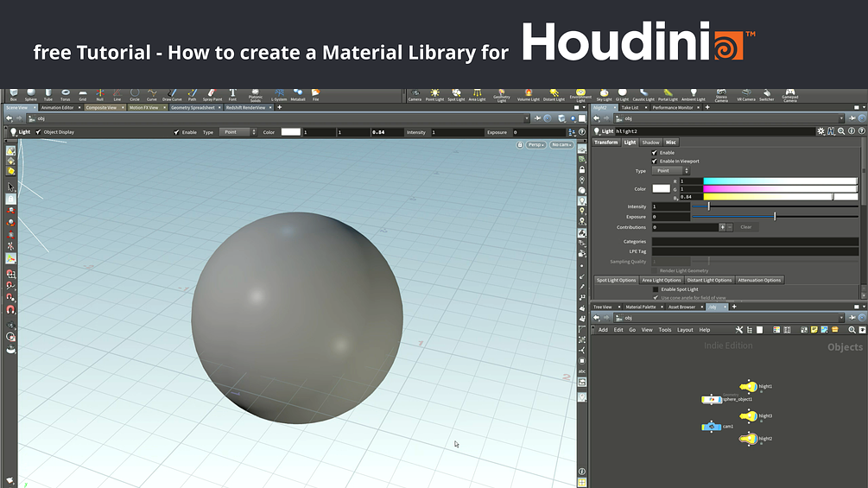This screenshot has width=868, height=488.
Task: Open the parameter gear menu for hlight2
Action: (820, 131)
